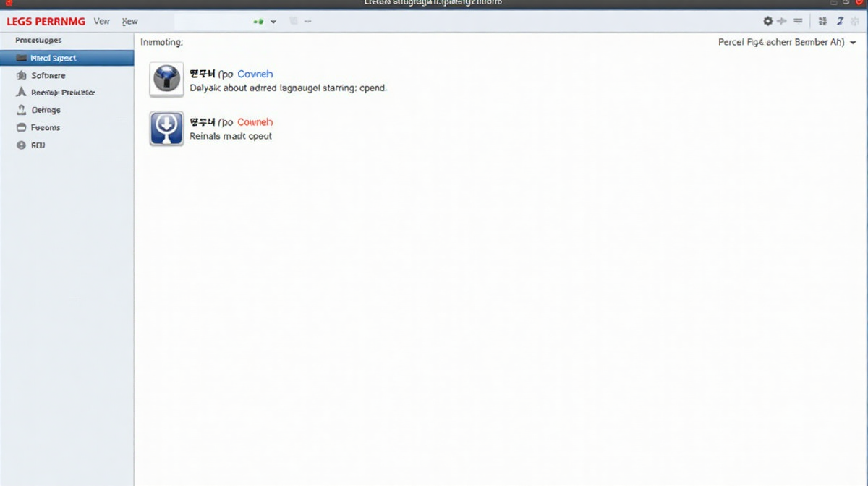Click the grid icon in top-right toolbar
868x486 pixels.
click(822, 22)
